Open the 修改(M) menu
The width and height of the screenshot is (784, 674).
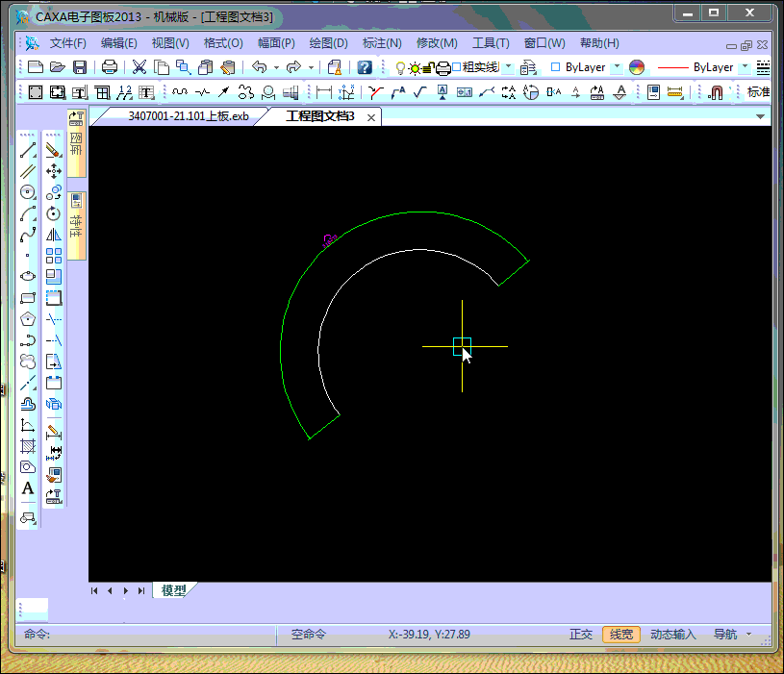pyautogui.click(x=437, y=43)
